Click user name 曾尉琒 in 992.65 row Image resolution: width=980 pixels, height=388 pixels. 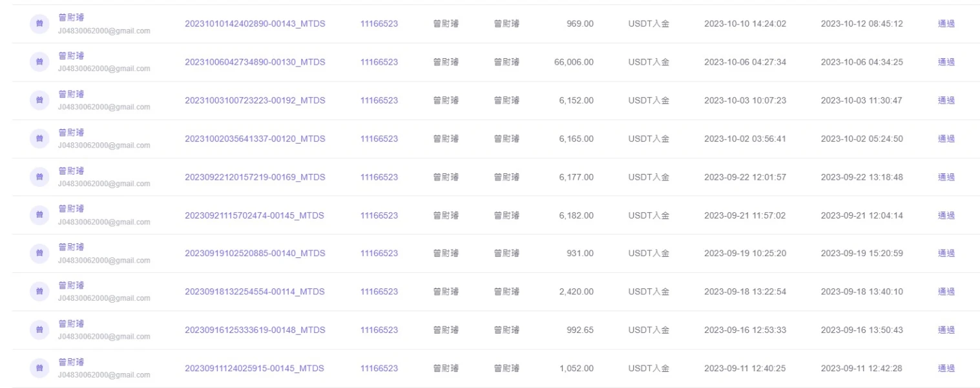(71, 324)
